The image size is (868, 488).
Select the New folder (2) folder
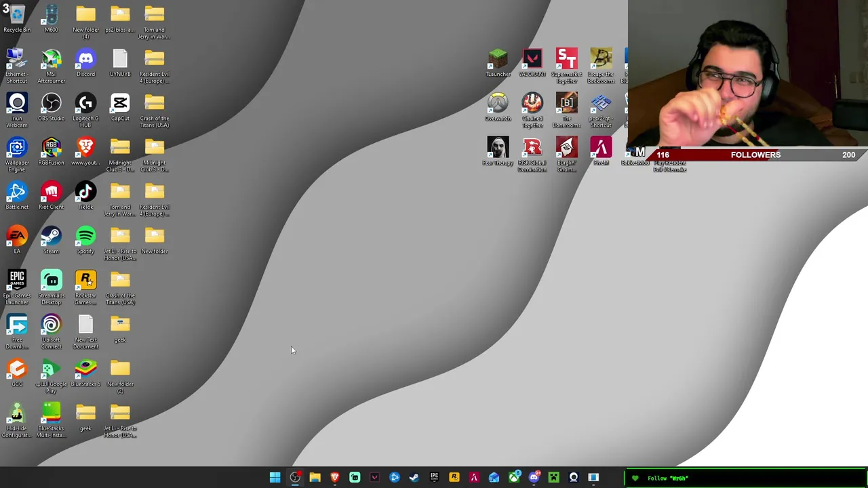pyautogui.click(x=120, y=376)
